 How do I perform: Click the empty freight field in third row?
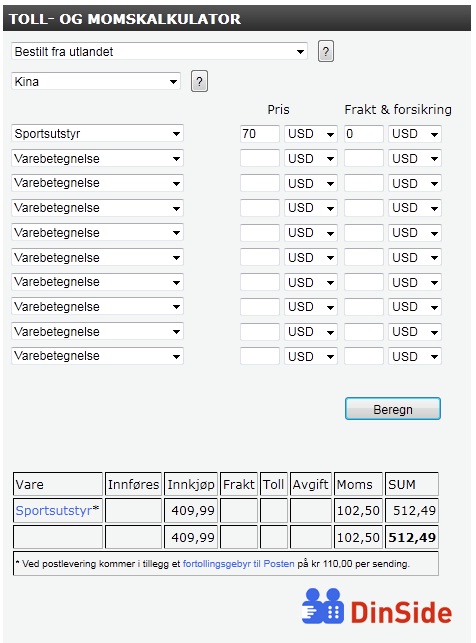tap(364, 183)
